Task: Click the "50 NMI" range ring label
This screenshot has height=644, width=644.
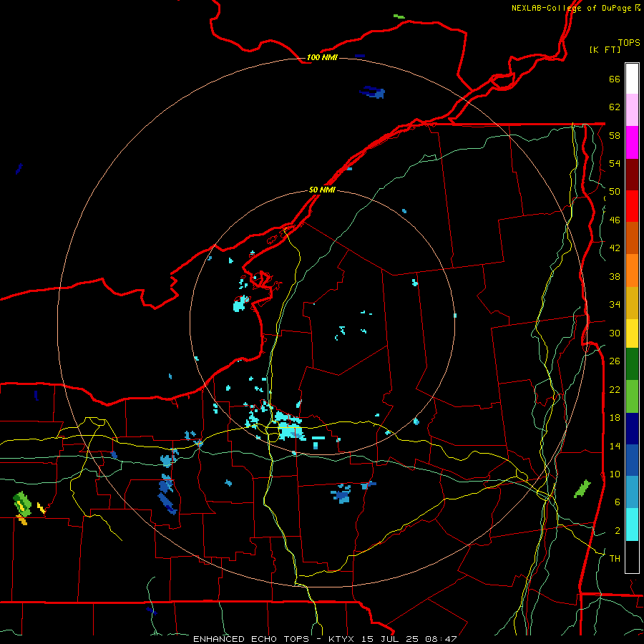Action: 322,190
